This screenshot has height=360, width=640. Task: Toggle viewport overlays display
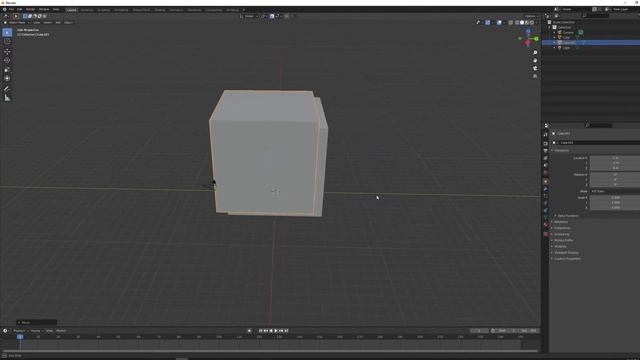[499, 22]
